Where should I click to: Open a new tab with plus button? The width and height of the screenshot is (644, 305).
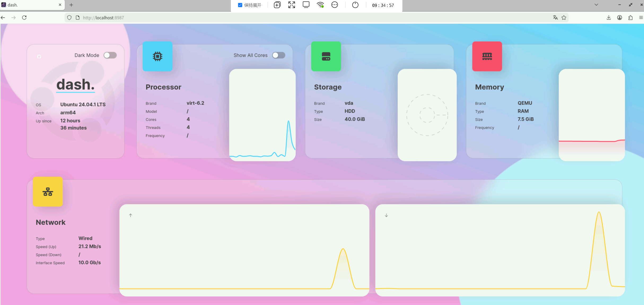[71, 5]
